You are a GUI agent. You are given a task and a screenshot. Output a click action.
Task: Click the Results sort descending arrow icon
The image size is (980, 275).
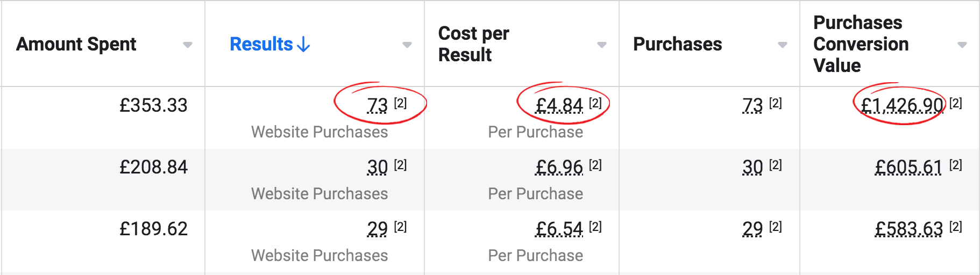click(304, 45)
